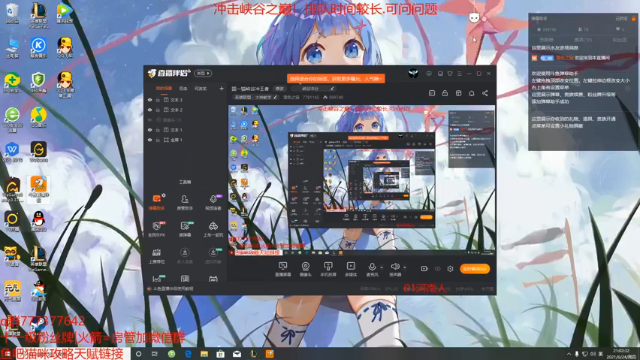Image resolution: width=640 pixels, height=360 pixels.
Task: Open the 上座排位 tool icon
Action: click(157, 256)
